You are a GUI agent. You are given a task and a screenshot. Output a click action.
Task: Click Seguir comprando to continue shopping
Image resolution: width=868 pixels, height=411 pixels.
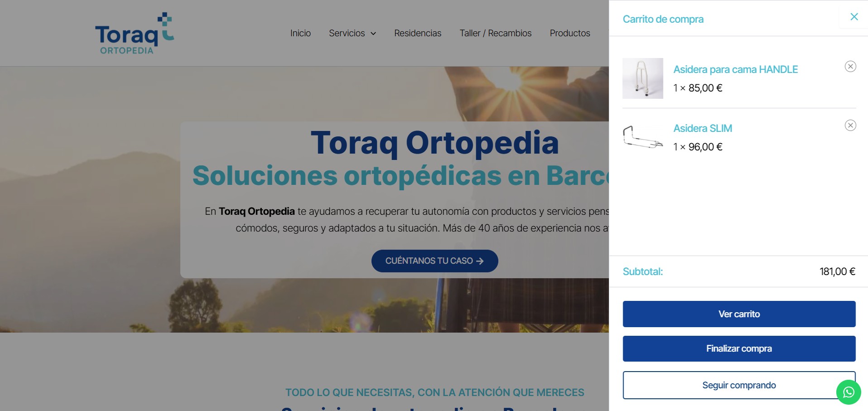point(738,385)
